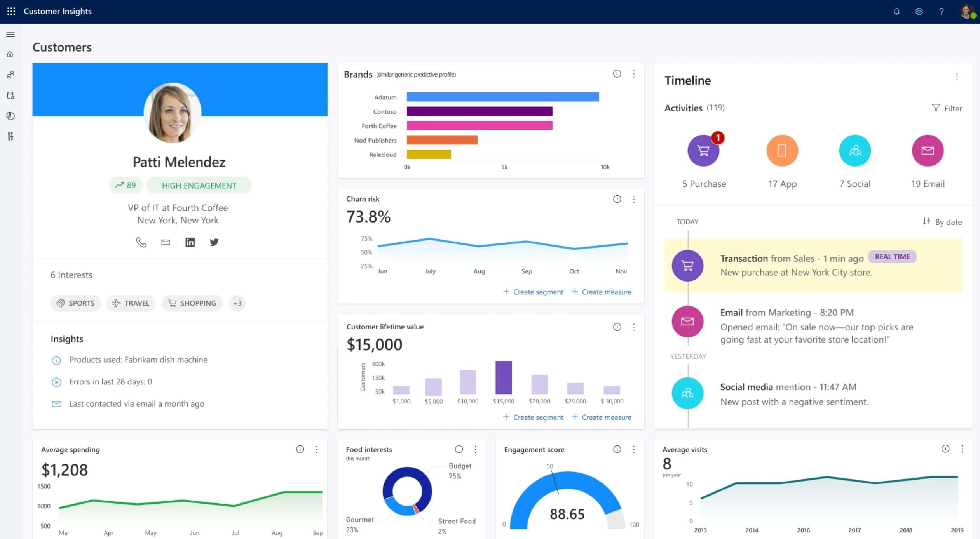Click the Purchase activities icon

point(703,150)
